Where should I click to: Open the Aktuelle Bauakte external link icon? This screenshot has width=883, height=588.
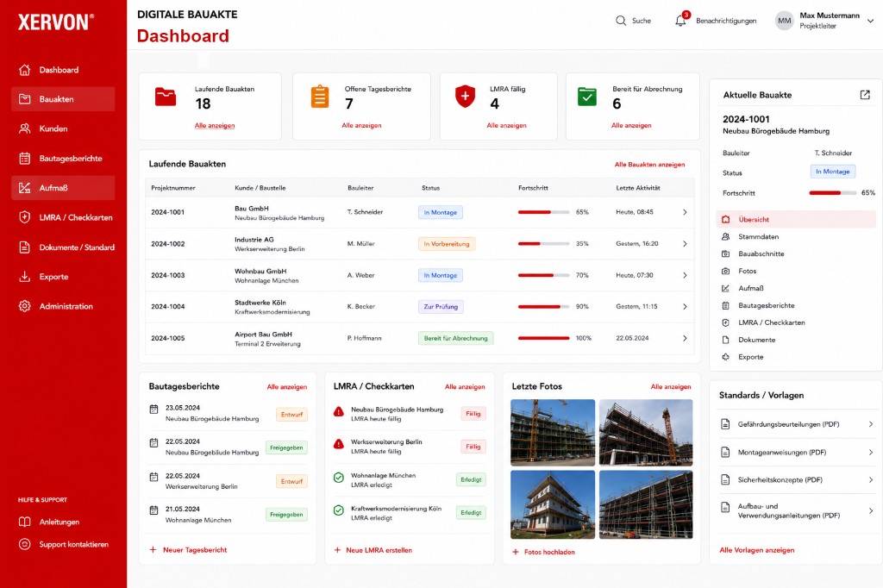(x=865, y=95)
